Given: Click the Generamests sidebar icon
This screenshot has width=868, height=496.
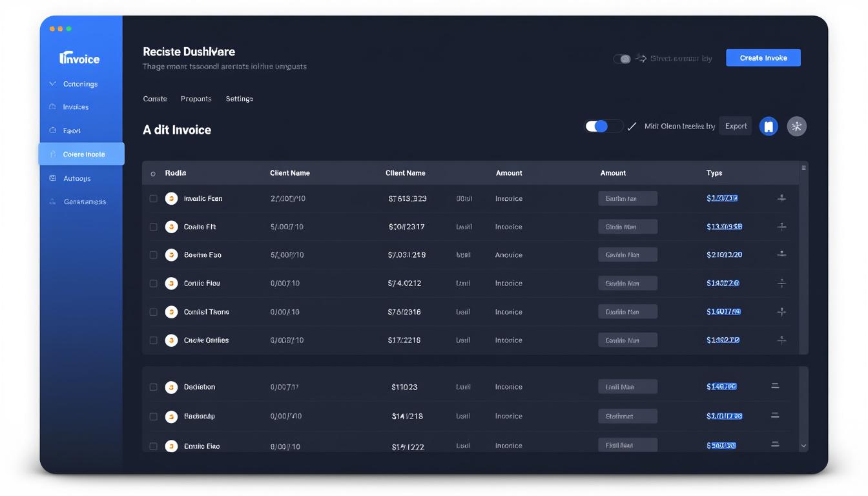Looking at the screenshot, I should coord(52,201).
